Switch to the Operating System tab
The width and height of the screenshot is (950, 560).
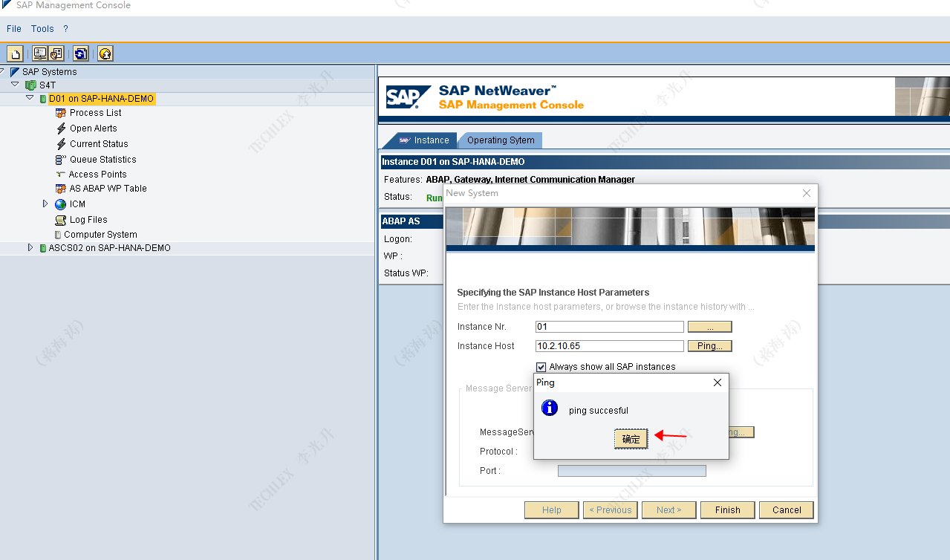(501, 140)
